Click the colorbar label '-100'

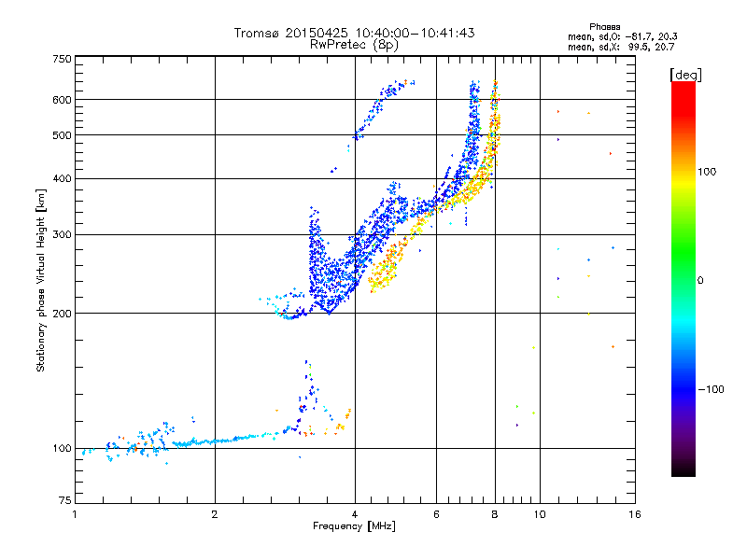tap(711, 389)
